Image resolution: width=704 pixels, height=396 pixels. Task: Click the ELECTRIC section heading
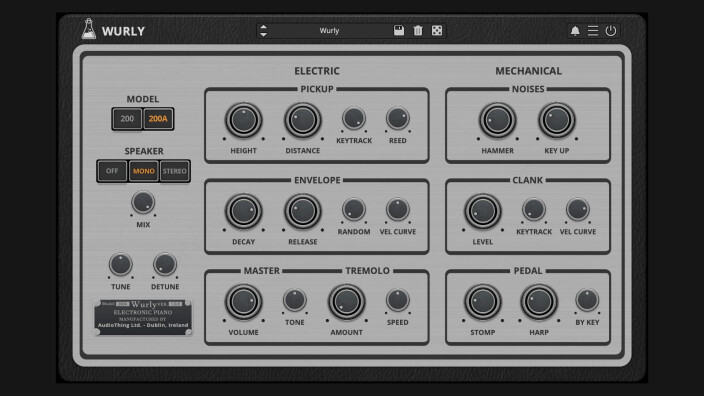[317, 71]
